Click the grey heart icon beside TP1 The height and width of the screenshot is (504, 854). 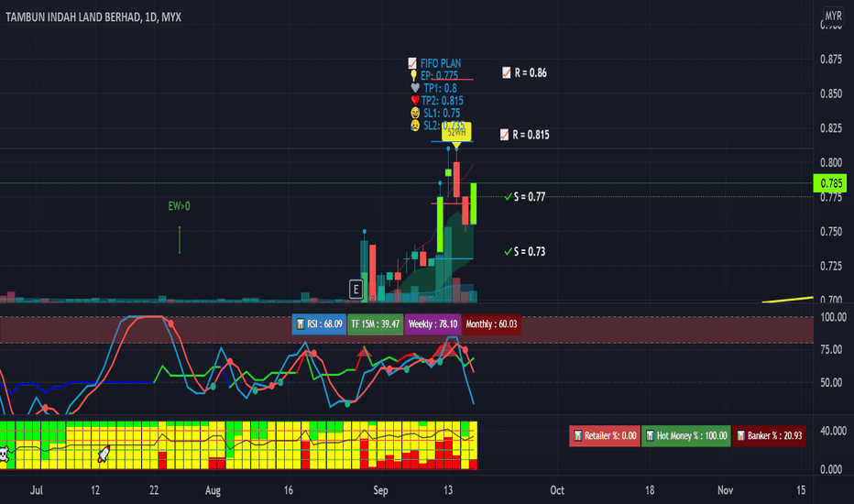(x=415, y=88)
